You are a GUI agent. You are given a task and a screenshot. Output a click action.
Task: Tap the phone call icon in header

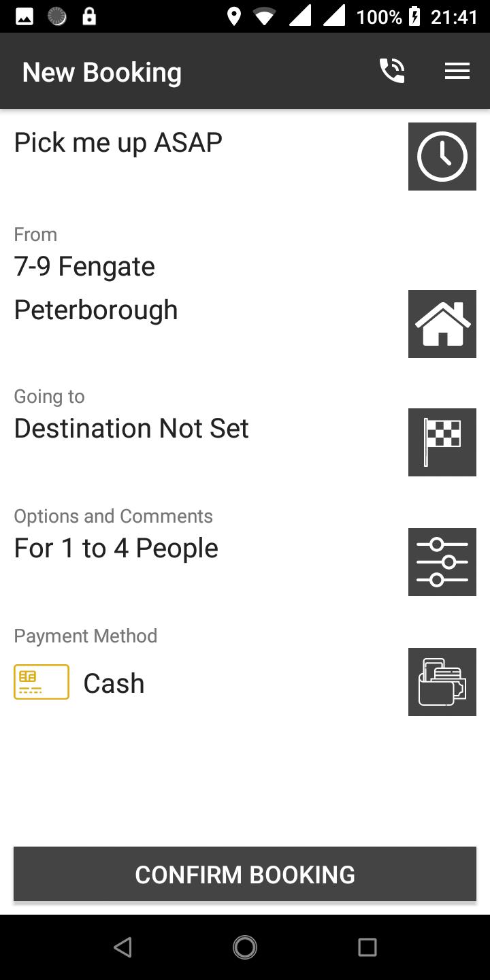(392, 71)
